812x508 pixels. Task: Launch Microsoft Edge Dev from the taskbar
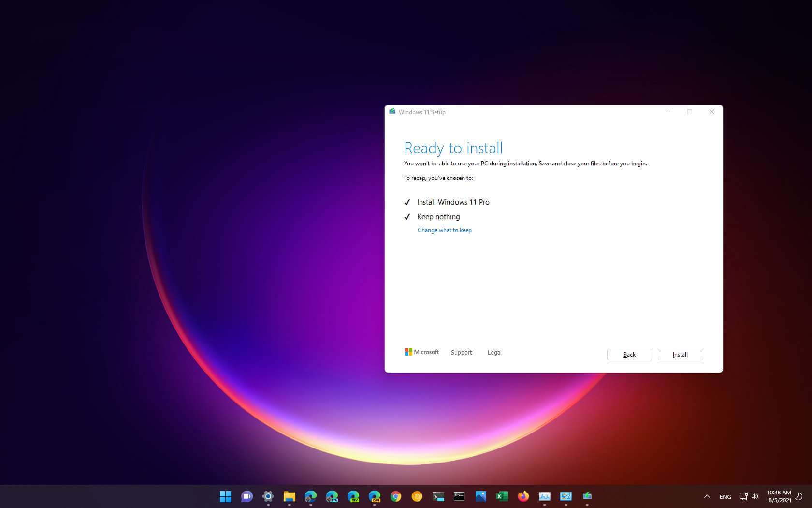[x=353, y=496]
